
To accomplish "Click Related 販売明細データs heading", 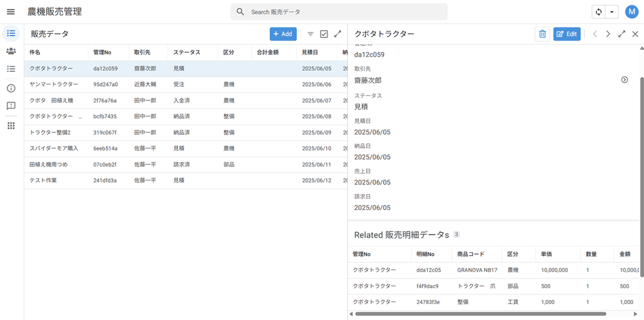I will pyautogui.click(x=402, y=235).
